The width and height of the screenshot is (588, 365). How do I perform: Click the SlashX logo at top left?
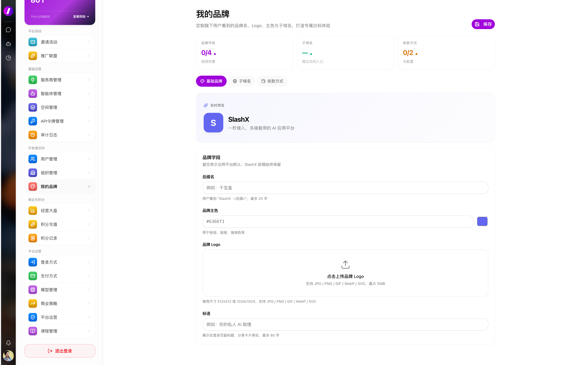click(8, 11)
